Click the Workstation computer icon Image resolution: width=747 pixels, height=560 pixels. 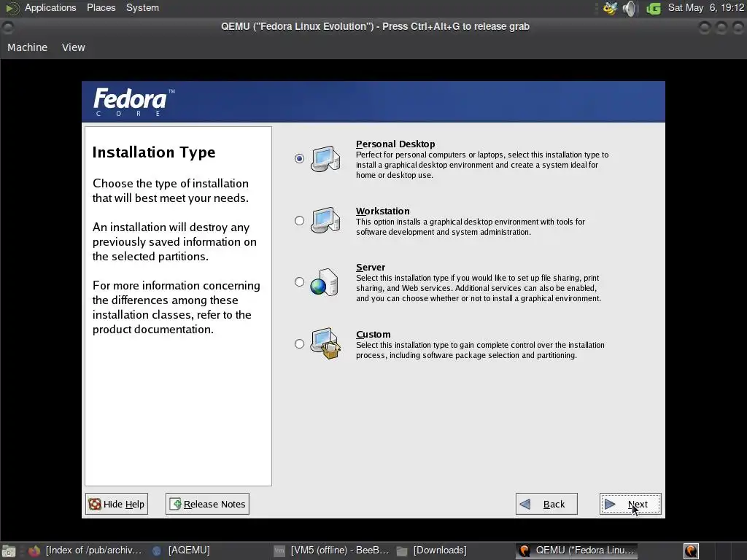point(325,220)
